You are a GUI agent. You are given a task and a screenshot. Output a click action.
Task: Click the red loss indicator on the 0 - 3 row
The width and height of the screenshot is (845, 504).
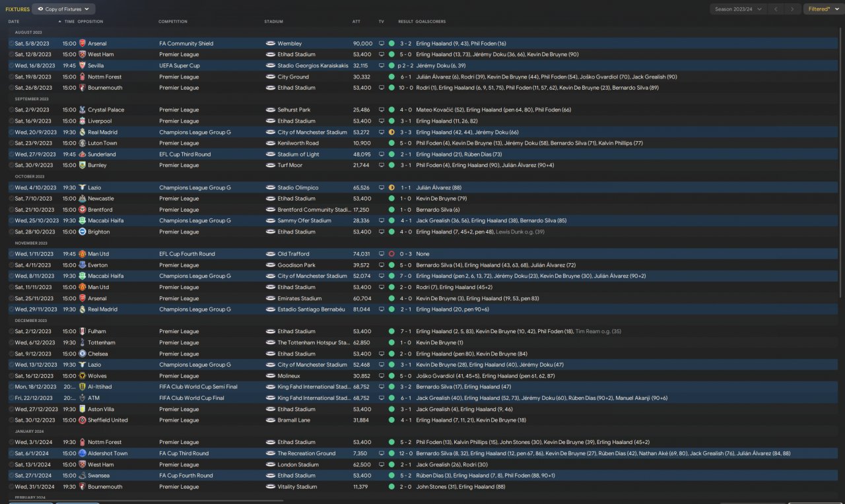point(391,254)
